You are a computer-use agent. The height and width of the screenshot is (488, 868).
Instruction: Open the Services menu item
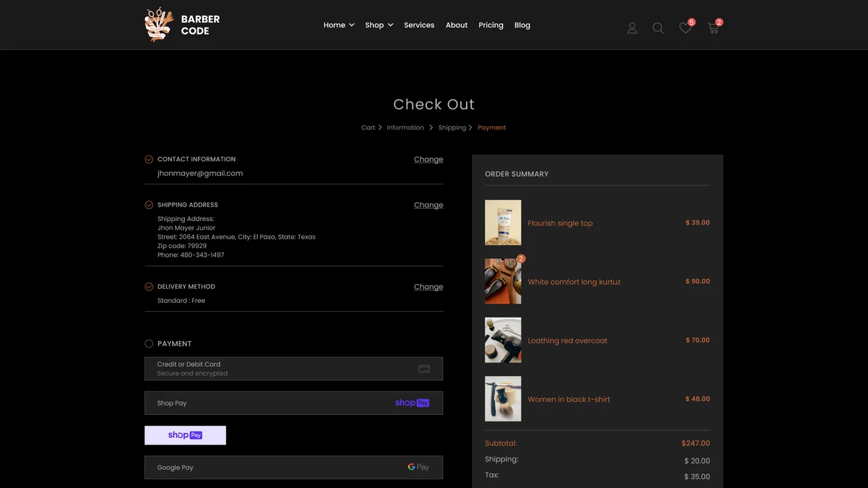[419, 25]
